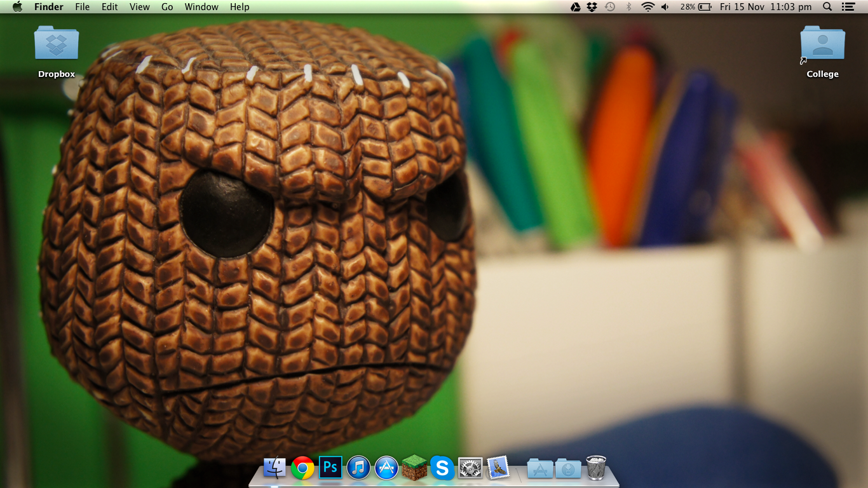Open the File menu
The width and height of the screenshot is (868, 488).
coord(83,7)
